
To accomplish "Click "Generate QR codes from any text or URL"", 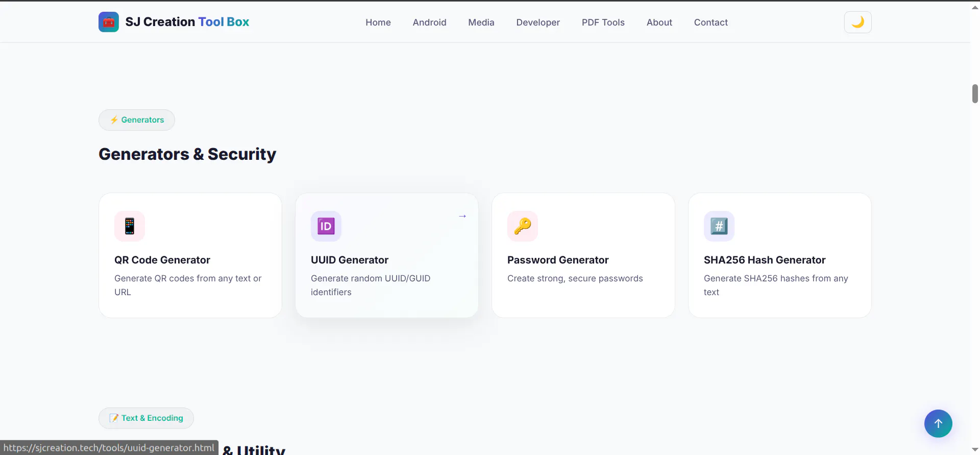I will [188, 285].
